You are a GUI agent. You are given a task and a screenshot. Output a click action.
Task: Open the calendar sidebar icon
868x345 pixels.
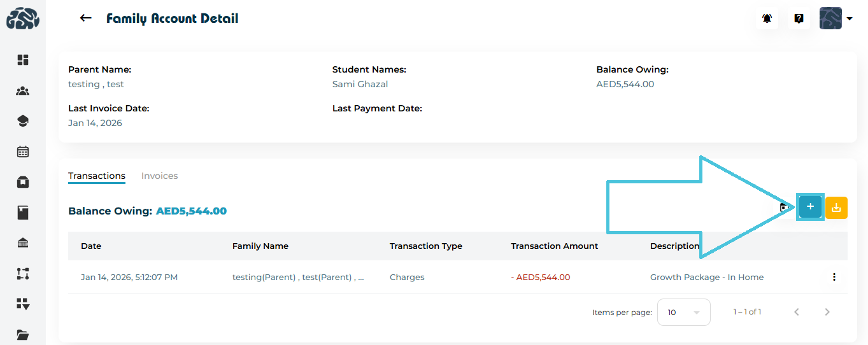pyautogui.click(x=23, y=151)
